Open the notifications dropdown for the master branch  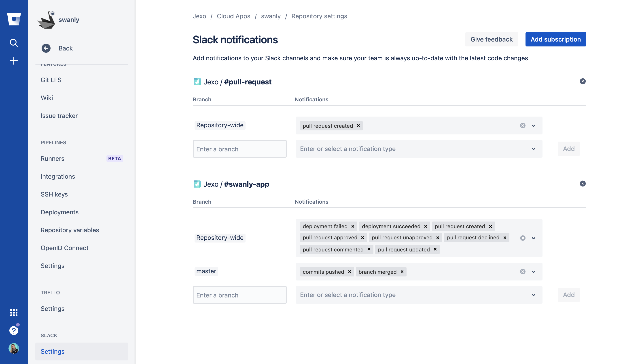[x=533, y=272]
